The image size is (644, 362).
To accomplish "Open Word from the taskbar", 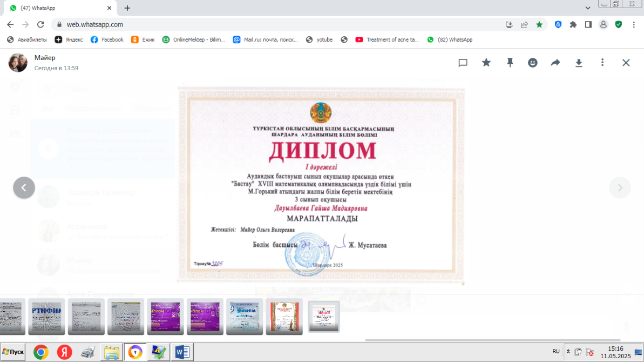I will click(x=182, y=352).
